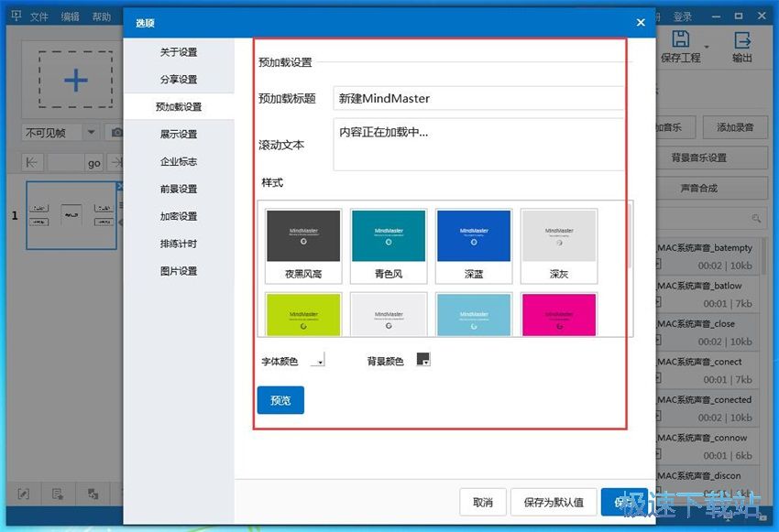Jump to first frame arrow icon

[32, 162]
